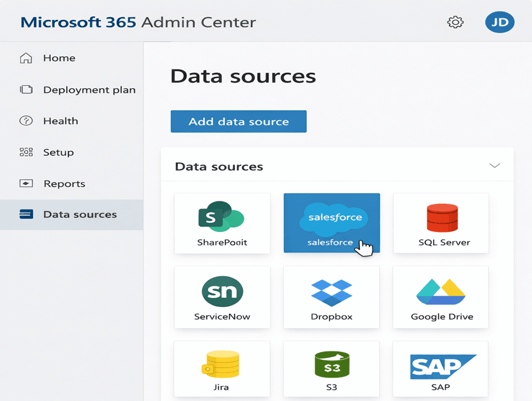Select the Jira data source tile
This screenshot has height=401, width=532.
click(x=222, y=369)
